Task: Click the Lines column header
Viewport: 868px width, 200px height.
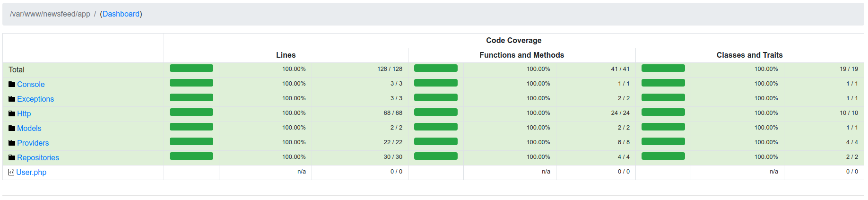Action: (286, 55)
